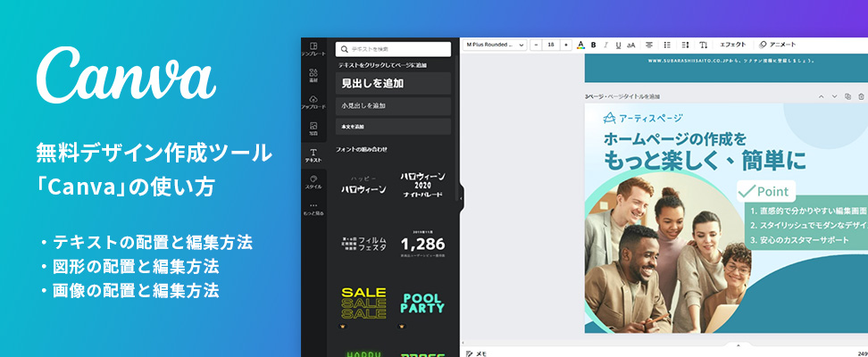Open the エフェクト (Effects) panel
Viewport: 868px width, 357px height.
tap(733, 45)
